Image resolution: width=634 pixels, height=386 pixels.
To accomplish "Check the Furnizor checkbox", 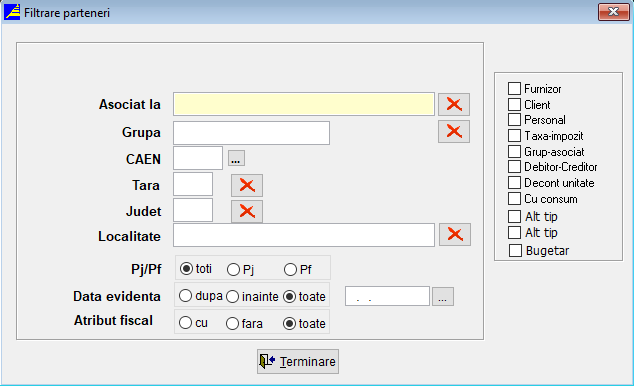I will point(514,89).
